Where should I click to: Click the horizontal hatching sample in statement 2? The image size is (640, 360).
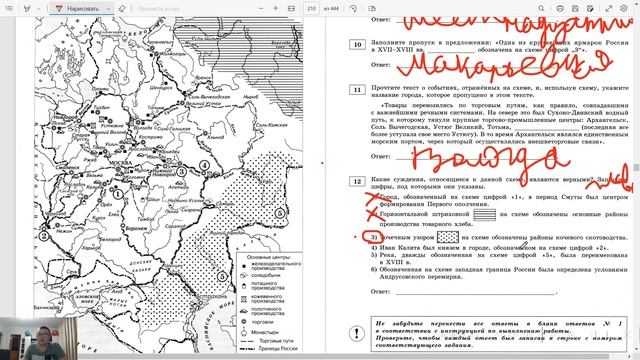coord(484,215)
